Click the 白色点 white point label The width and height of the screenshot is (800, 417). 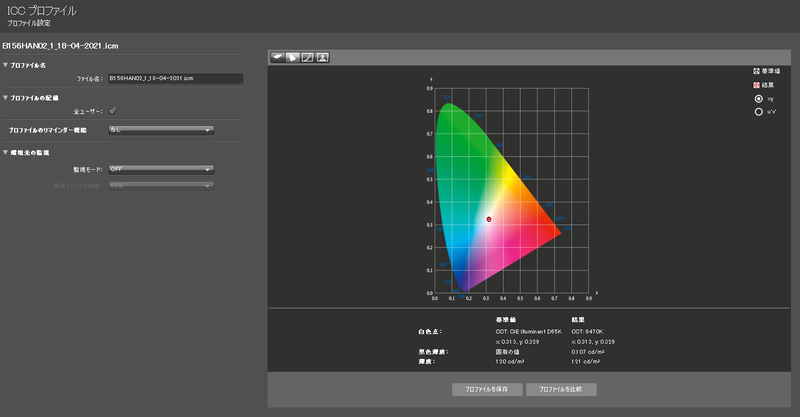[430, 332]
